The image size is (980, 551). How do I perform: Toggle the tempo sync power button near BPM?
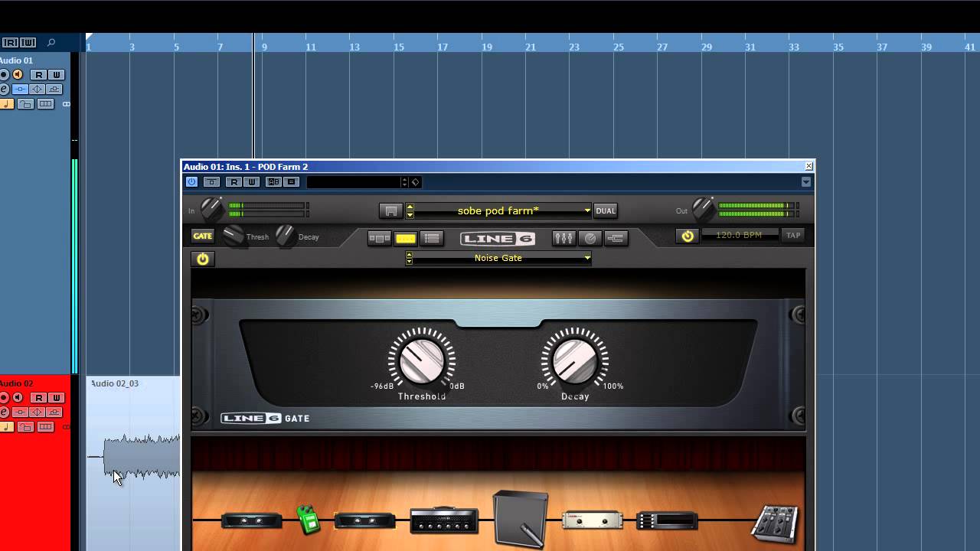pos(688,236)
